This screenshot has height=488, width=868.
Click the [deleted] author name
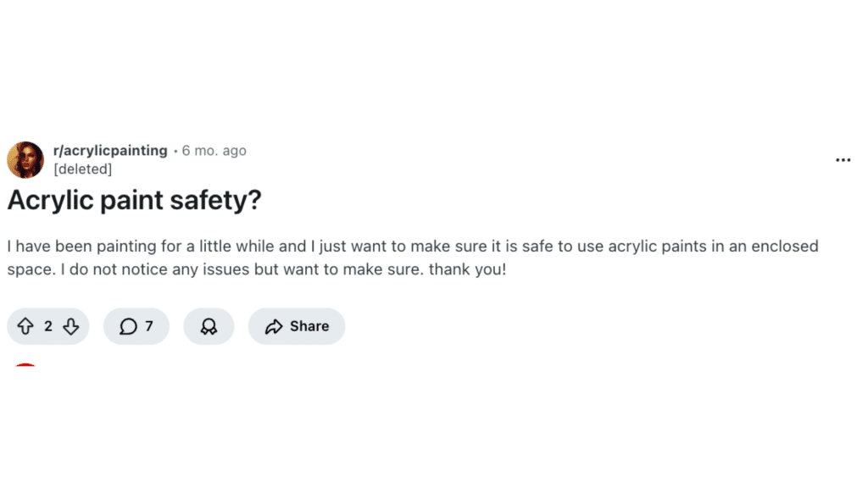83,169
